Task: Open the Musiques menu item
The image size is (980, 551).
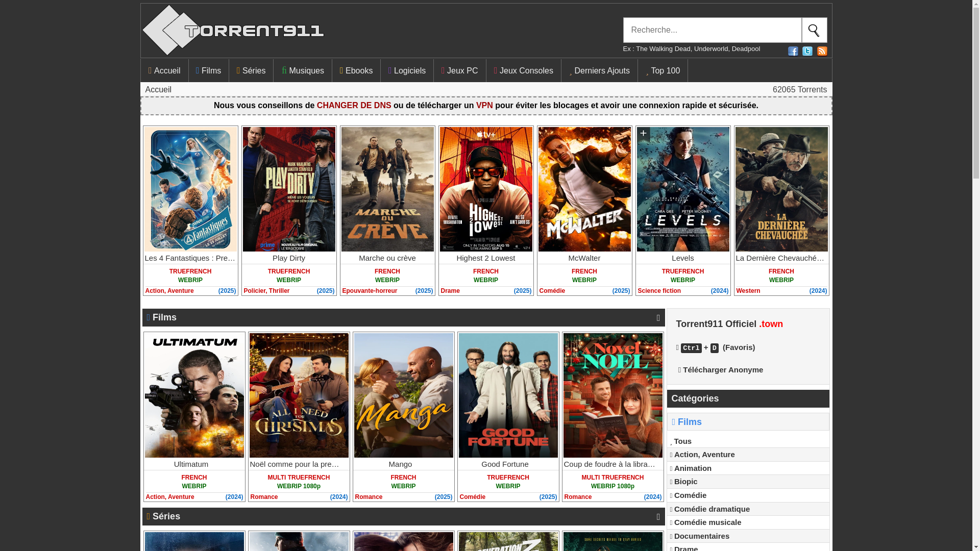Action: (303, 70)
